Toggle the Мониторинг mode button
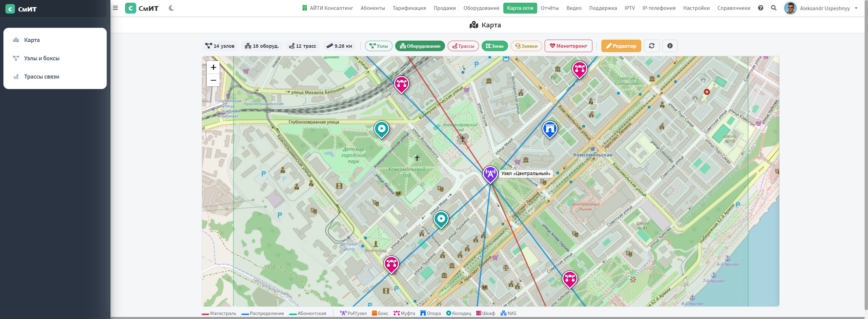 click(x=568, y=46)
